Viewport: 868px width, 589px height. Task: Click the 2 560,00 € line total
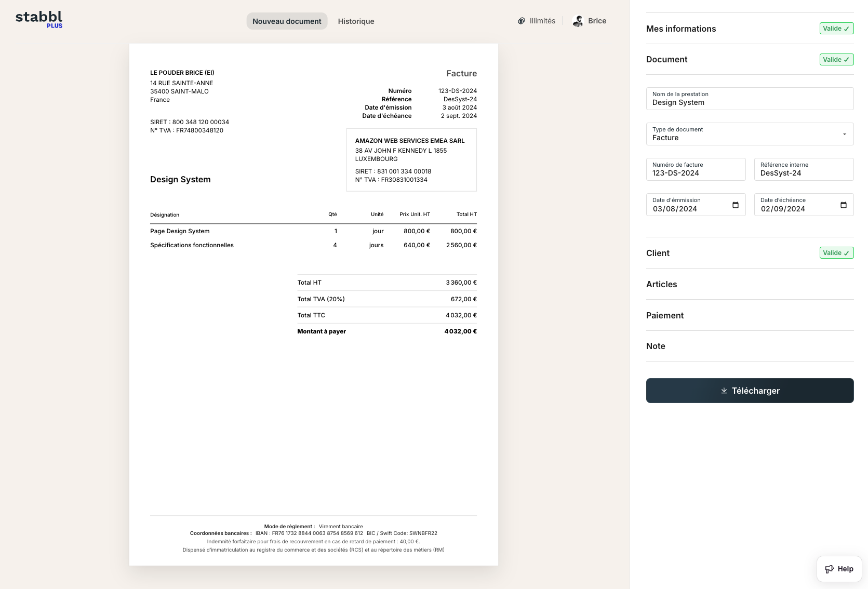coord(461,245)
